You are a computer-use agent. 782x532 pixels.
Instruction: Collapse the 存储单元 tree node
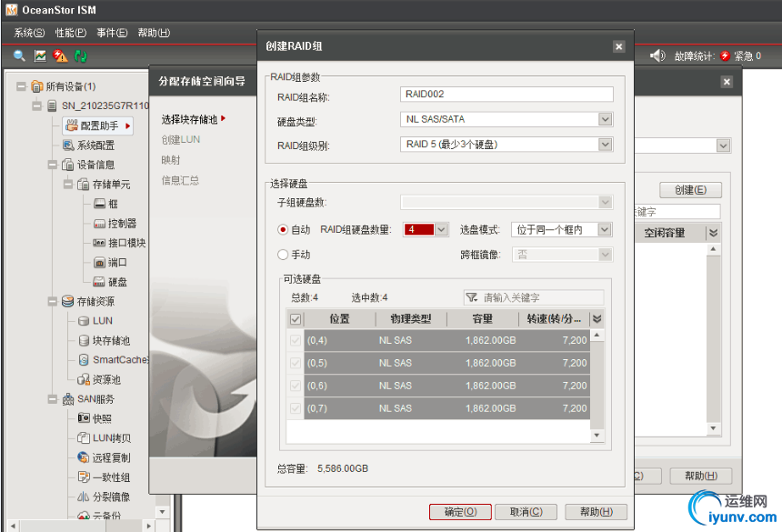pyautogui.click(x=68, y=185)
